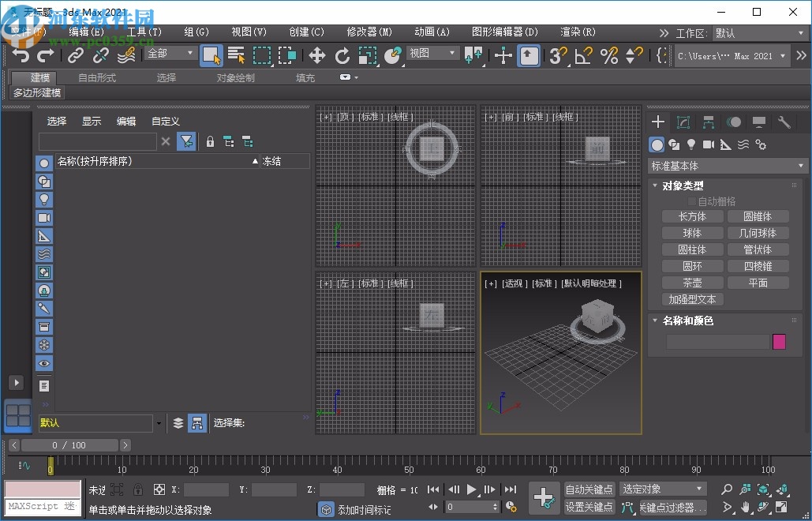Open the Modify panel in command panel
Screen dimensions: 812x521
(x=683, y=122)
